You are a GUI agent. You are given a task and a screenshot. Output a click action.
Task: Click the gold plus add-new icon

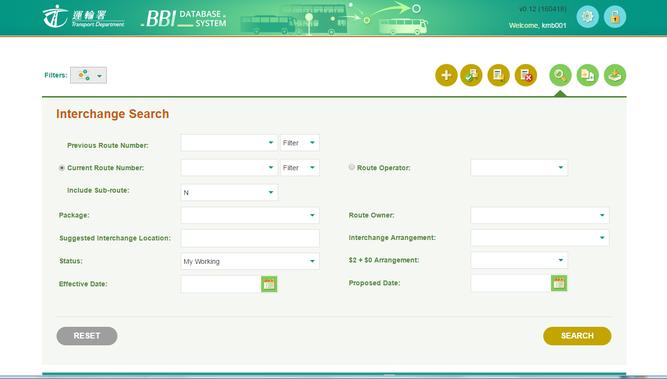pyautogui.click(x=446, y=75)
